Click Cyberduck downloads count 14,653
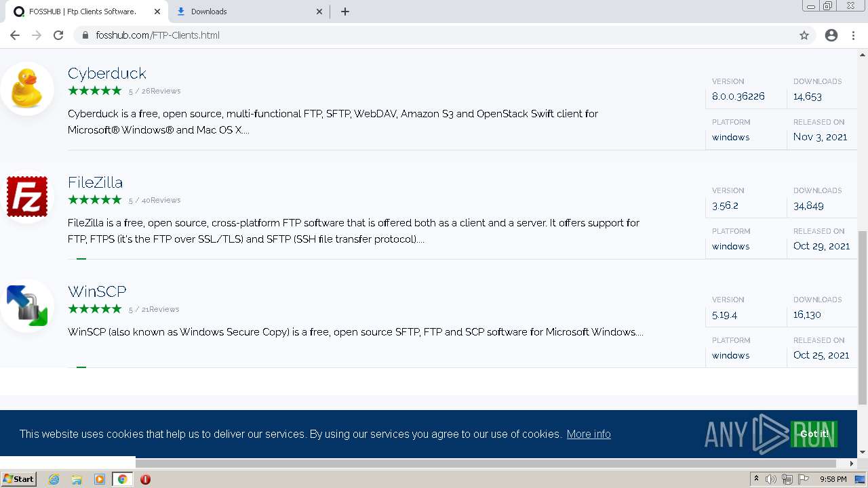Viewport: 868px width, 488px height. 808,96
